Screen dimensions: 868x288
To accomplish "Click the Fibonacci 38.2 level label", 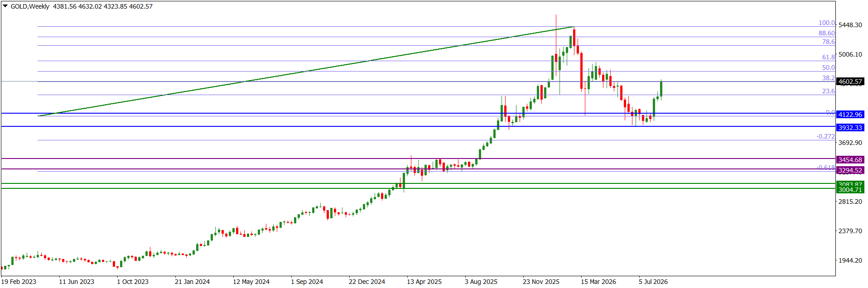I will coord(828,78).
